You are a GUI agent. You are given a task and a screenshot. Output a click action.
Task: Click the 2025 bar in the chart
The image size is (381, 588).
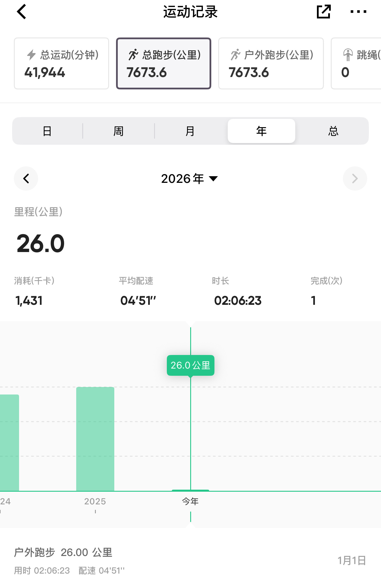pyautogui.click(x=95, y=439)
